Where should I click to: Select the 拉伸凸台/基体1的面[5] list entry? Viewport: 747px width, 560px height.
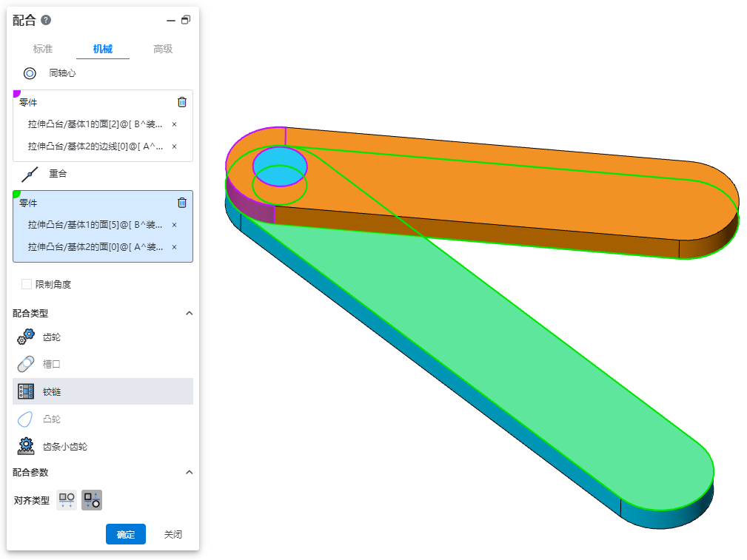pos(95,225)
